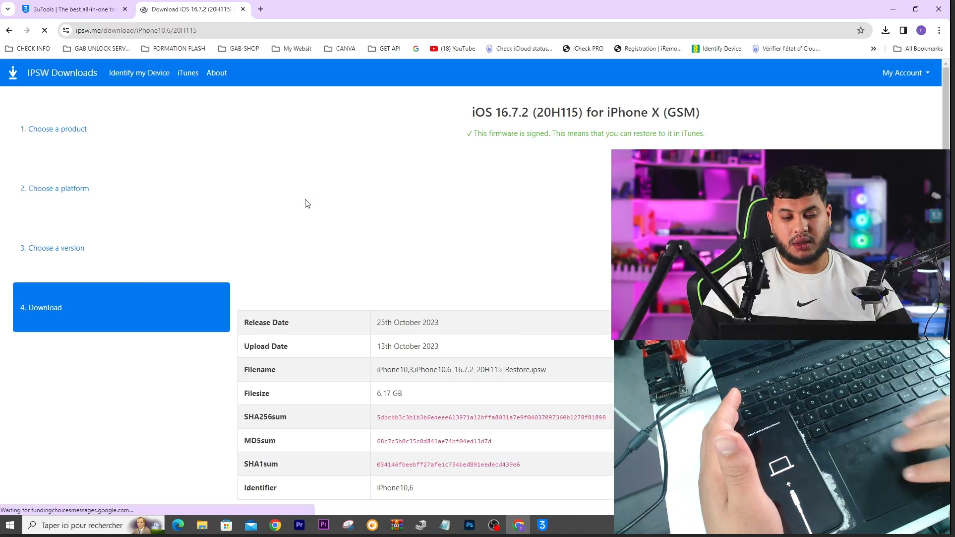Open Mail app from taskbar
955x537 pixels.
(251, 525)
